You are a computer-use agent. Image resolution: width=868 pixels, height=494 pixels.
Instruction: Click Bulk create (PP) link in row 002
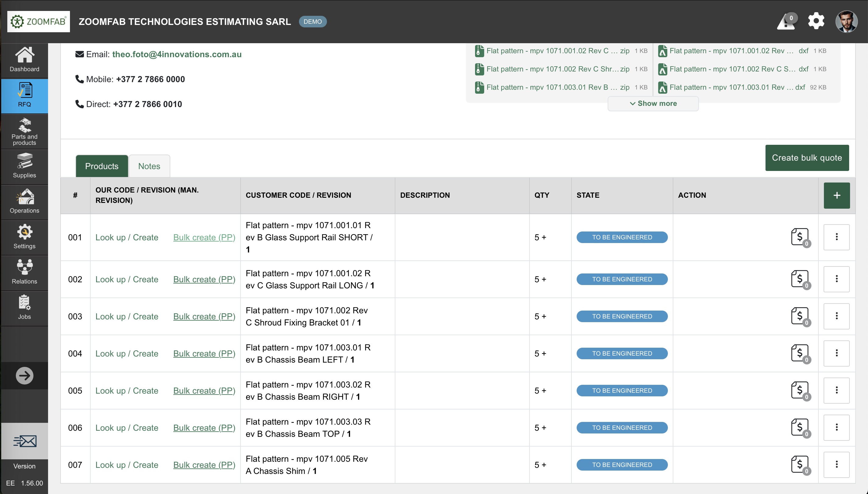[x=204, y=279]
